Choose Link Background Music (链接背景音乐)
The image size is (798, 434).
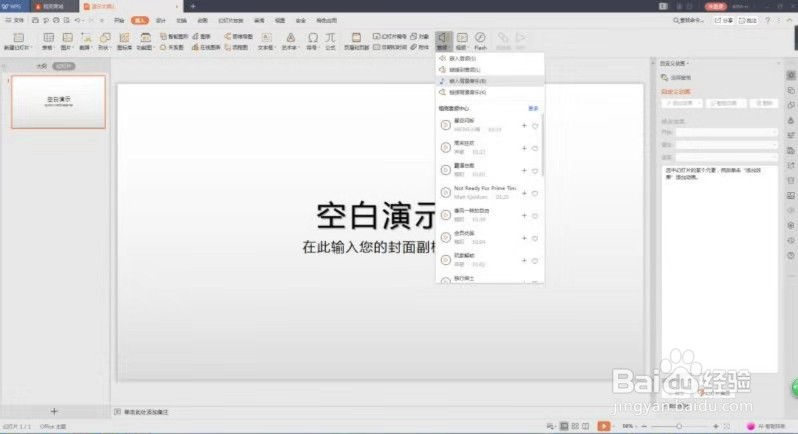pos(490,92)
